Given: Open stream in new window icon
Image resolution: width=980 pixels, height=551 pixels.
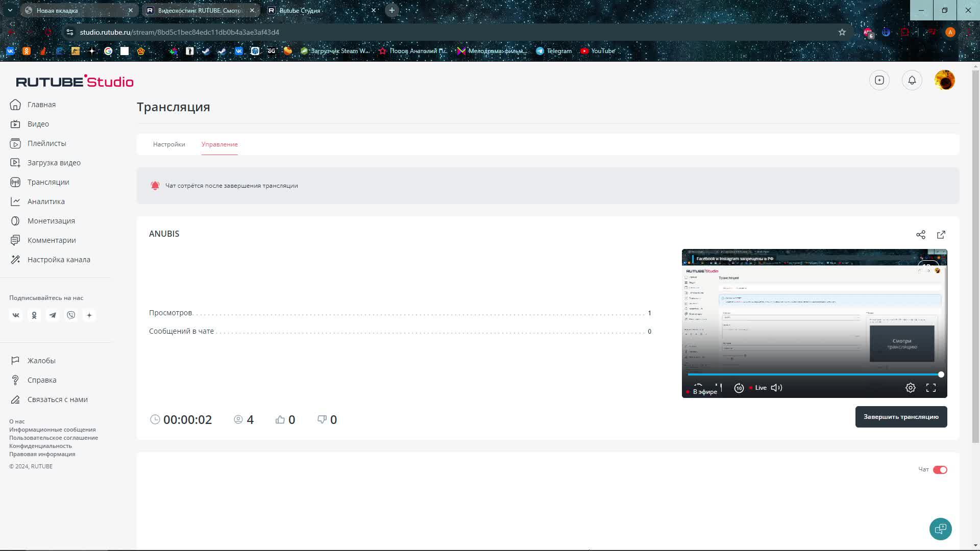Looking at the screenshot, I should tap(941, 235).
